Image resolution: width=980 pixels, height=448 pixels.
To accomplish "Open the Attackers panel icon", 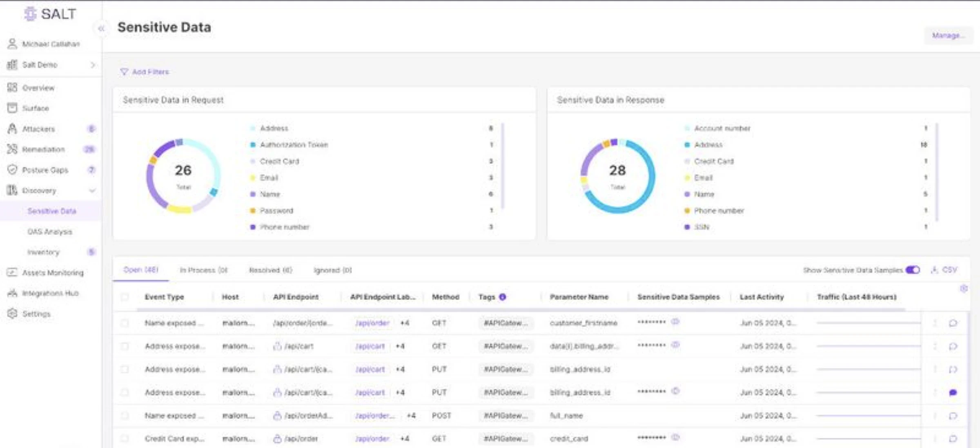I will (12, 129).
